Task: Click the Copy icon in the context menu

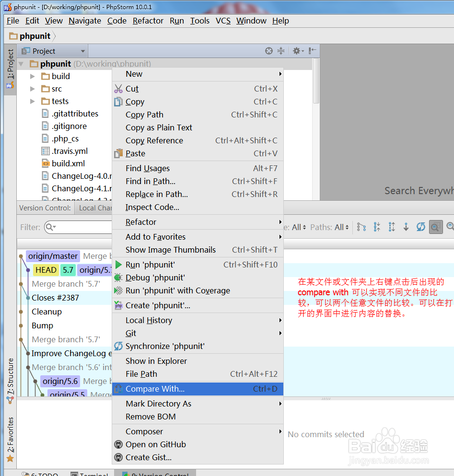Action: tap(118, 102)
